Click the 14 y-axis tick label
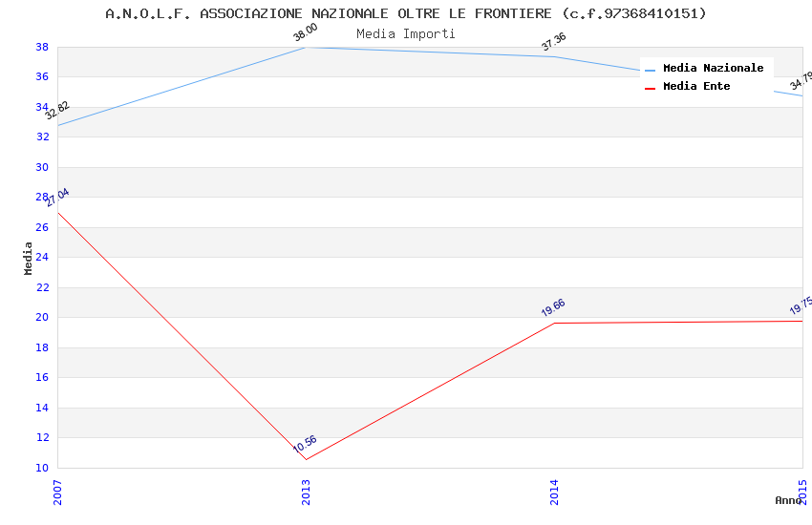Screen dimensions: 812x525 pyautogui.click(x=42, y=408)
